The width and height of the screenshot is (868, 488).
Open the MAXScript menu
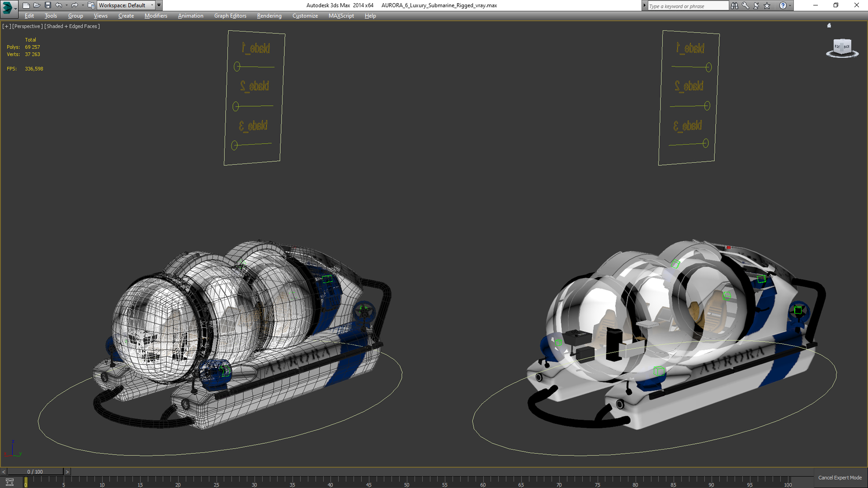(x=341, y=16)
